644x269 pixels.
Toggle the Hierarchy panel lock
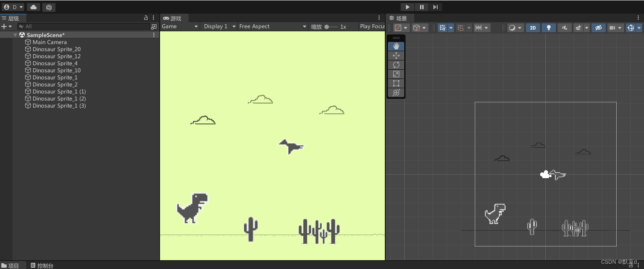click(x=146, y=18)
